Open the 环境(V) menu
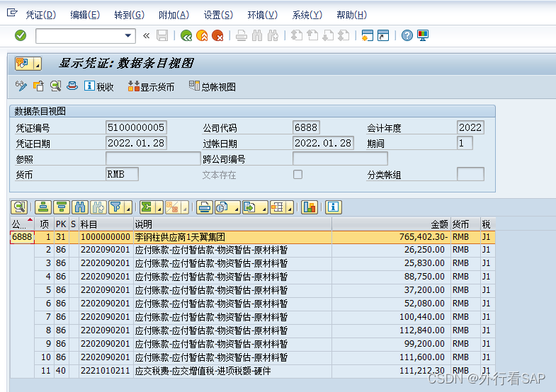 262,15
